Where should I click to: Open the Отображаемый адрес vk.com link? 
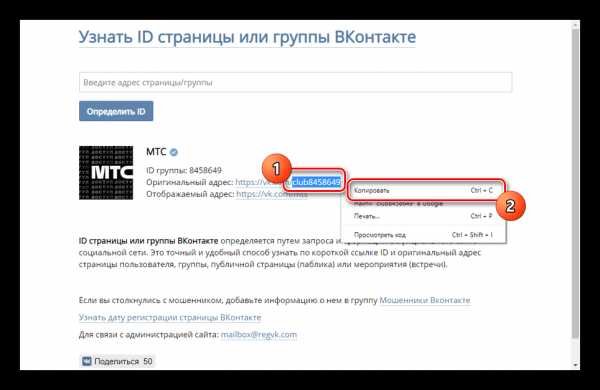(x=272, y=194)
